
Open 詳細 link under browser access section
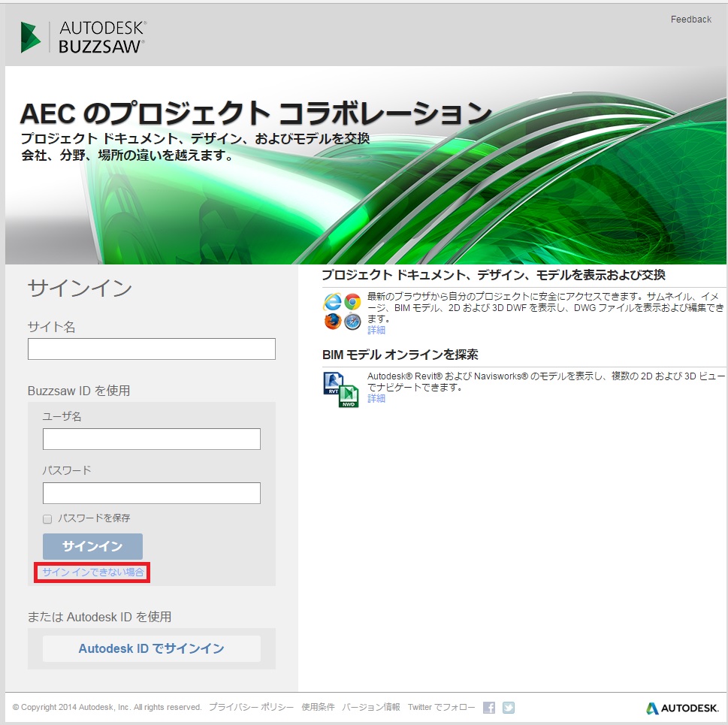tap(376, 330)
